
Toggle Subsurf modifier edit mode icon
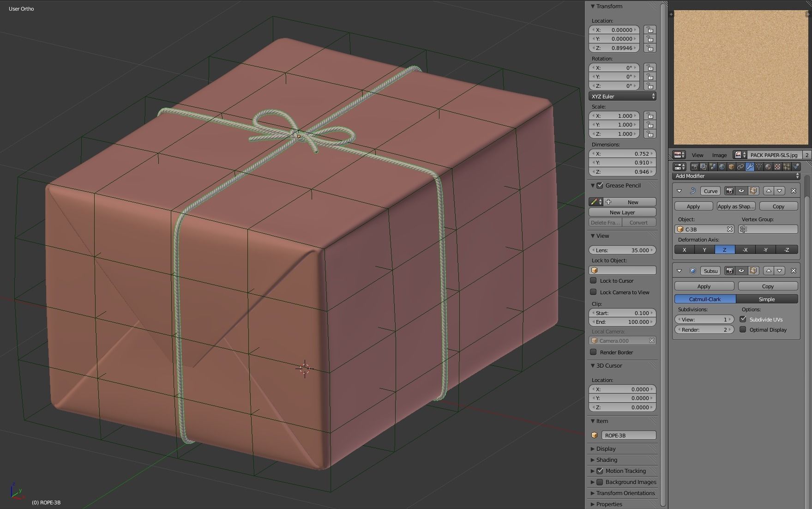tap(753, 271)
